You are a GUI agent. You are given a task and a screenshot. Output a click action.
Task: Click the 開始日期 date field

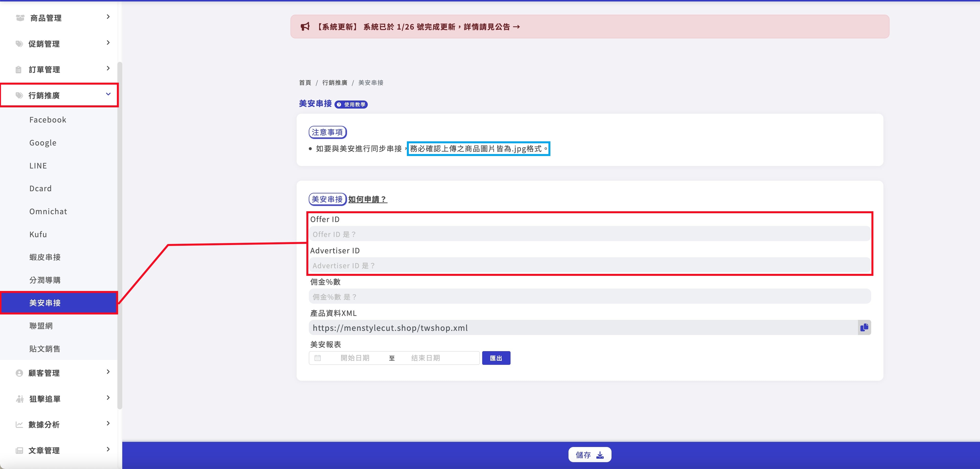(355, 358)
